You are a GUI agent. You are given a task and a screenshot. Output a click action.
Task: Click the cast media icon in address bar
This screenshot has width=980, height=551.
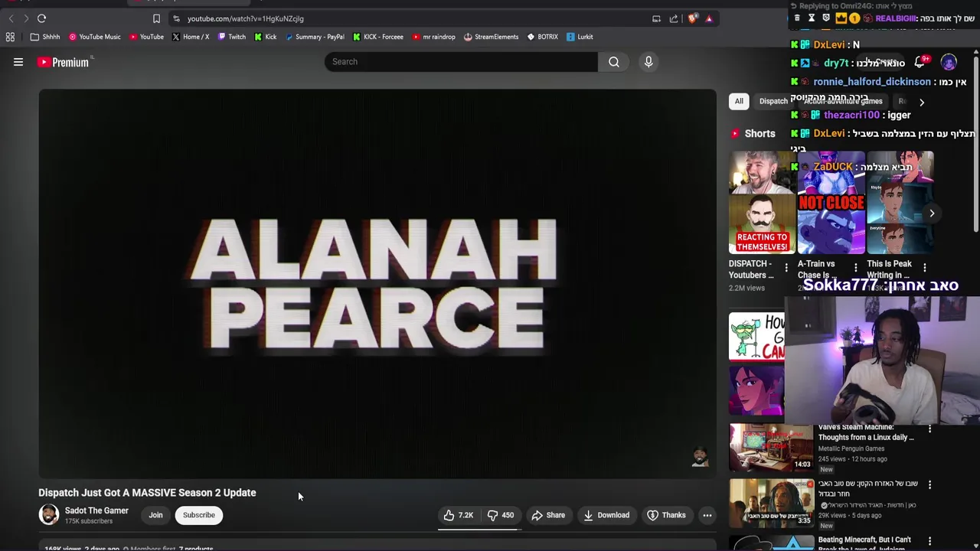(x=656, y=18)
